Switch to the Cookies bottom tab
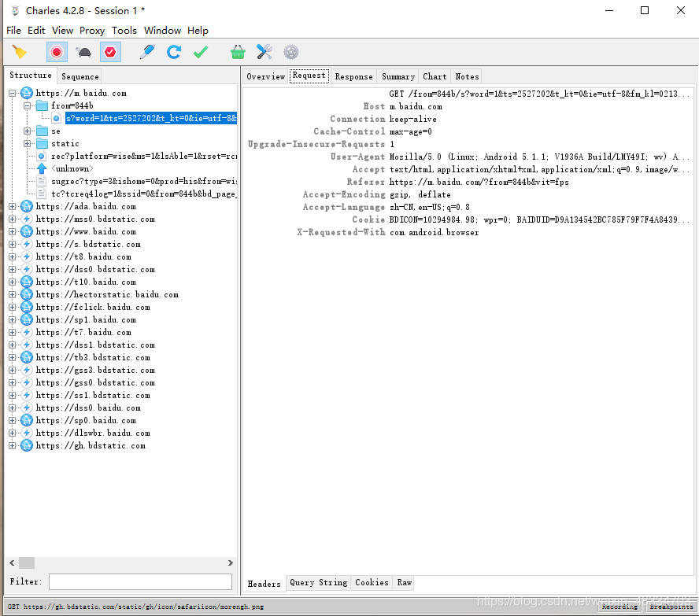The width and height of the screenshot is (699, 616). [372, 583]
